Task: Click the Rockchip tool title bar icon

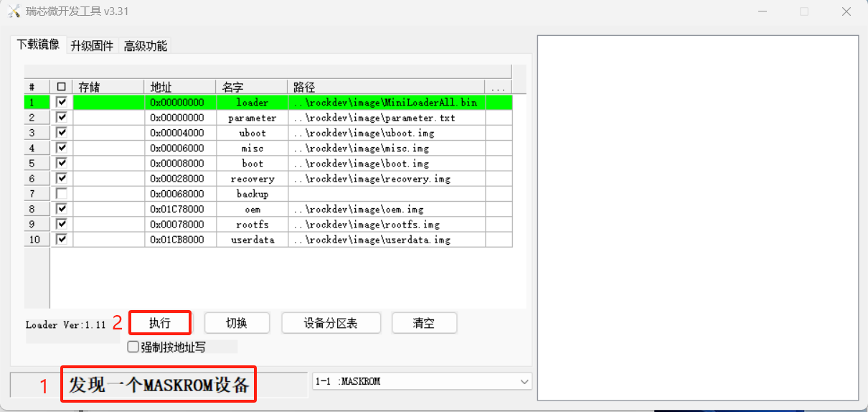Action: point(14,11)
